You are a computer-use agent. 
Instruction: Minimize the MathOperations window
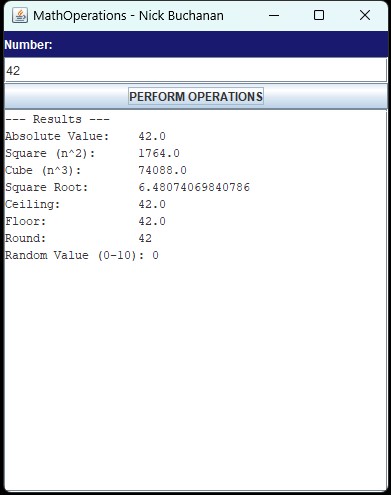pos(274,15)
